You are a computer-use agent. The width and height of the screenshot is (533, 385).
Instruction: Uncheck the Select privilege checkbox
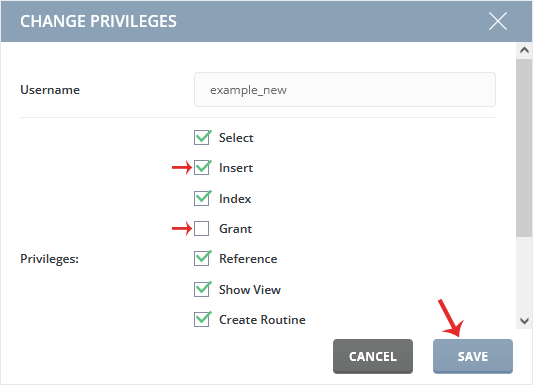[x=202, y=138]
